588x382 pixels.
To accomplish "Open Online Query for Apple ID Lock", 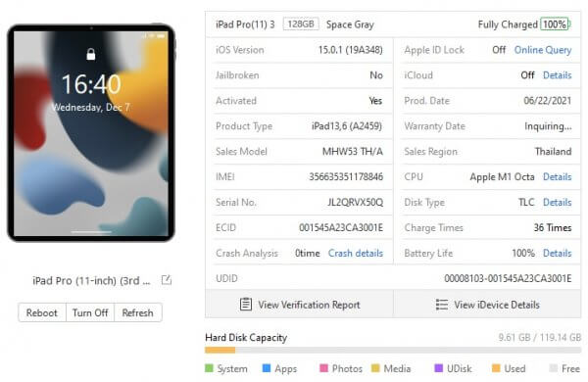I will point(543,50).
